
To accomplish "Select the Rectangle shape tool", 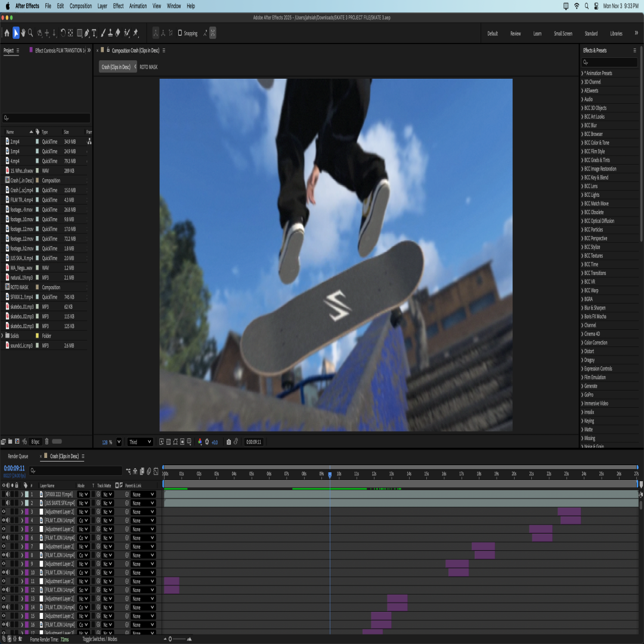I will click(80, 33).
